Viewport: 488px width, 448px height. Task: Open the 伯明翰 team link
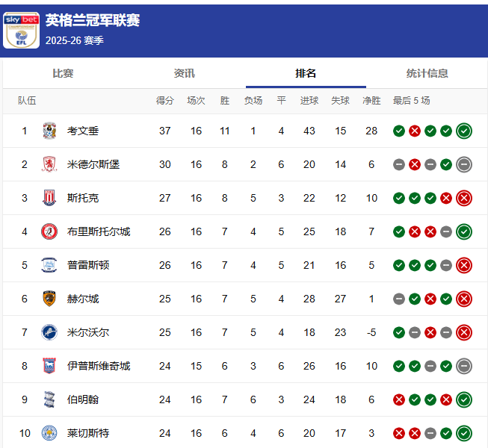pos(83,399)
